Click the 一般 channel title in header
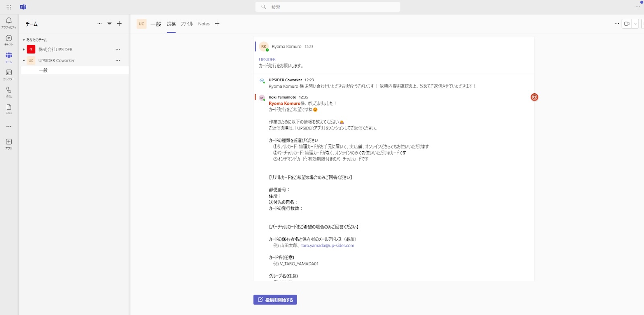644x315 pixels. (x=156, y=24)
